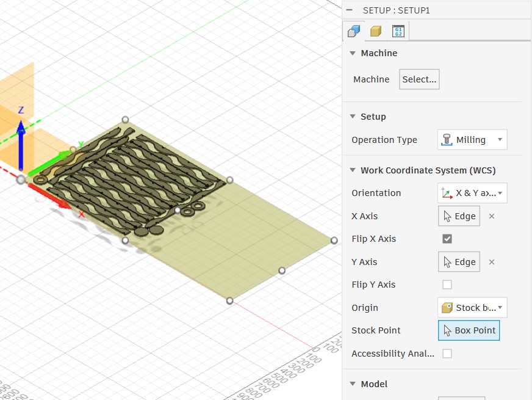Click the Milling icon in Operation Type
This screenshot has width=532, height=400.
point(447,140)
